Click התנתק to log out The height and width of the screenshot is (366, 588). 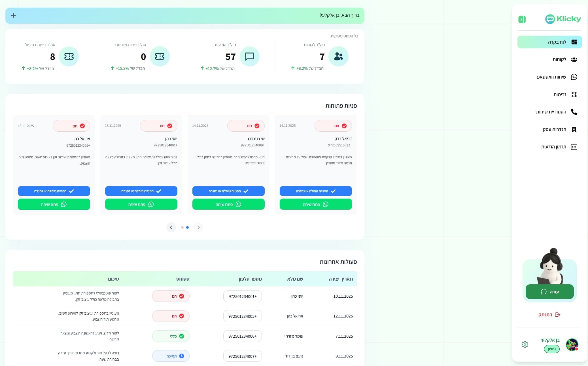click(549, 314)
